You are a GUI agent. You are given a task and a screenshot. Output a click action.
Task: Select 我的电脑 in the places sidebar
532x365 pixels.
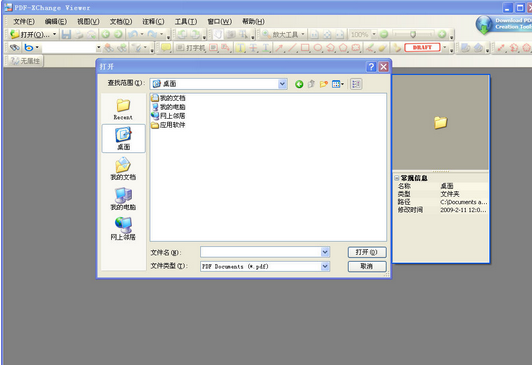123,199
